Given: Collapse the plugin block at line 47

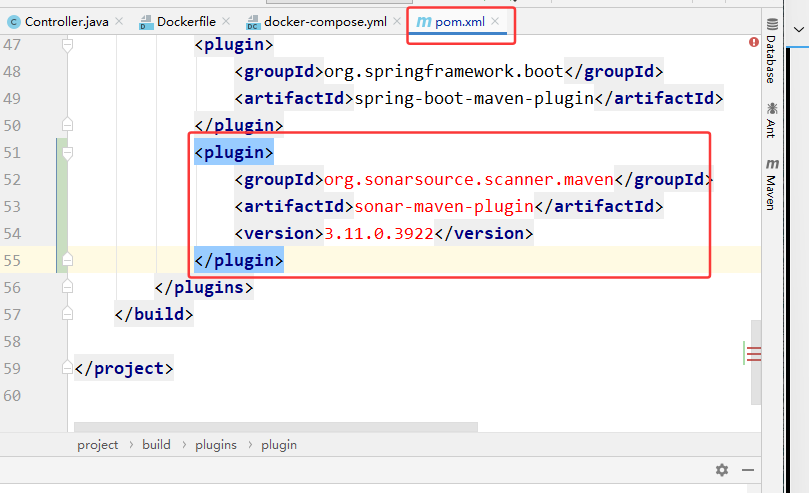Looking at the screenshot, I should [x=67, y=45].
